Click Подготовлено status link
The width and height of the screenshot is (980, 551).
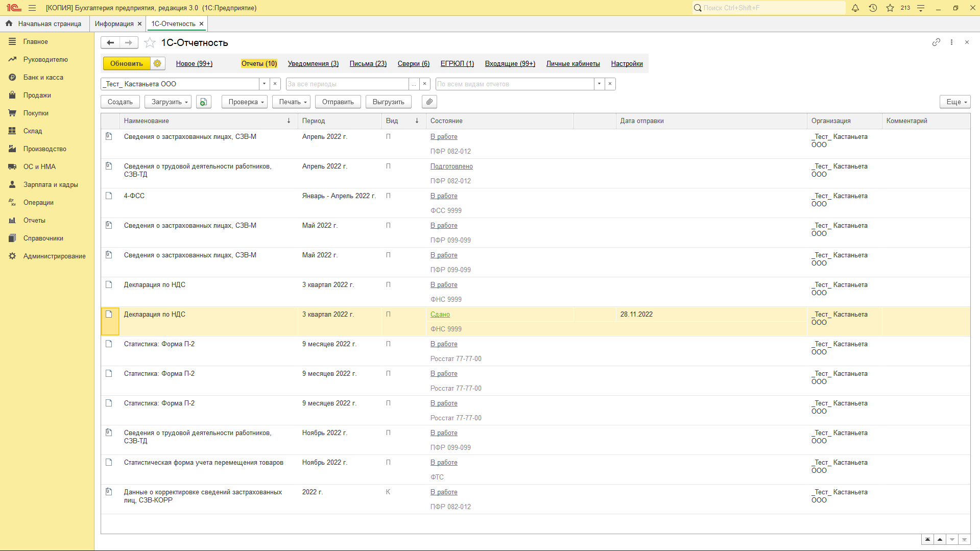click(451, 166)
